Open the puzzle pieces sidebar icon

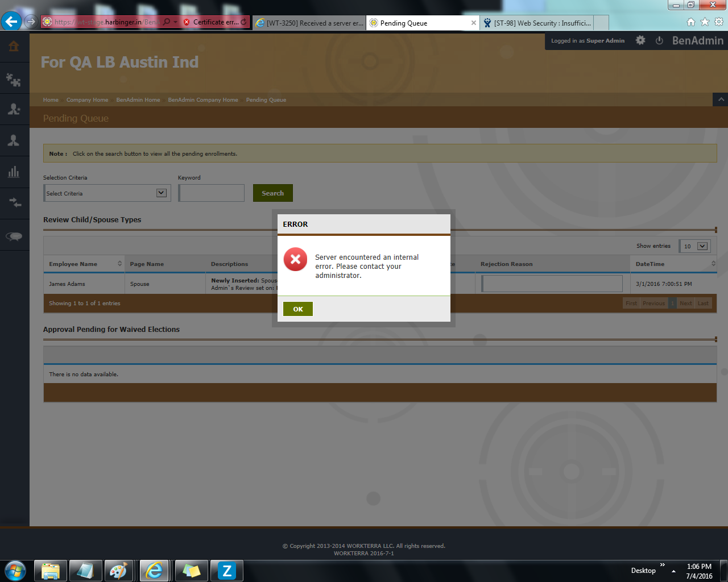(14, 79)
